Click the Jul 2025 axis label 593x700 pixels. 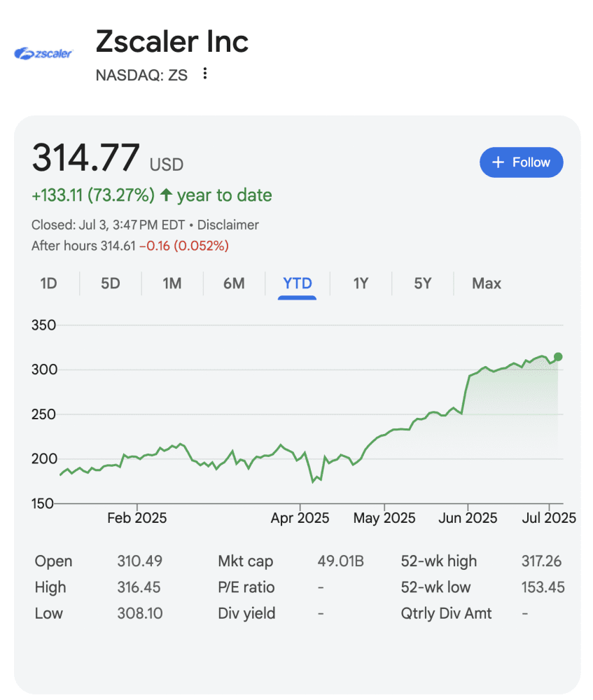pos(549,518)
